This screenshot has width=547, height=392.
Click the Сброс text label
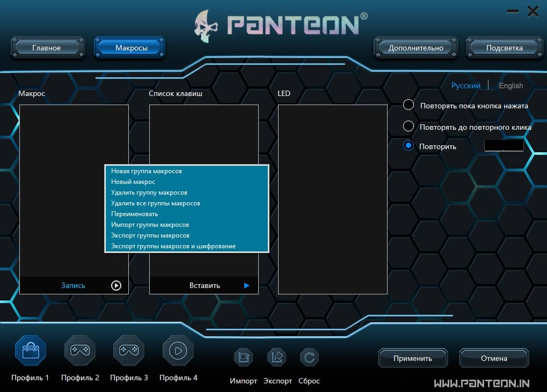tap(309, 381)
